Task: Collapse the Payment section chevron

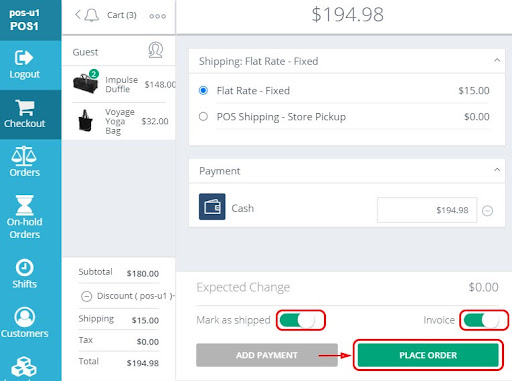Action: 497,170
